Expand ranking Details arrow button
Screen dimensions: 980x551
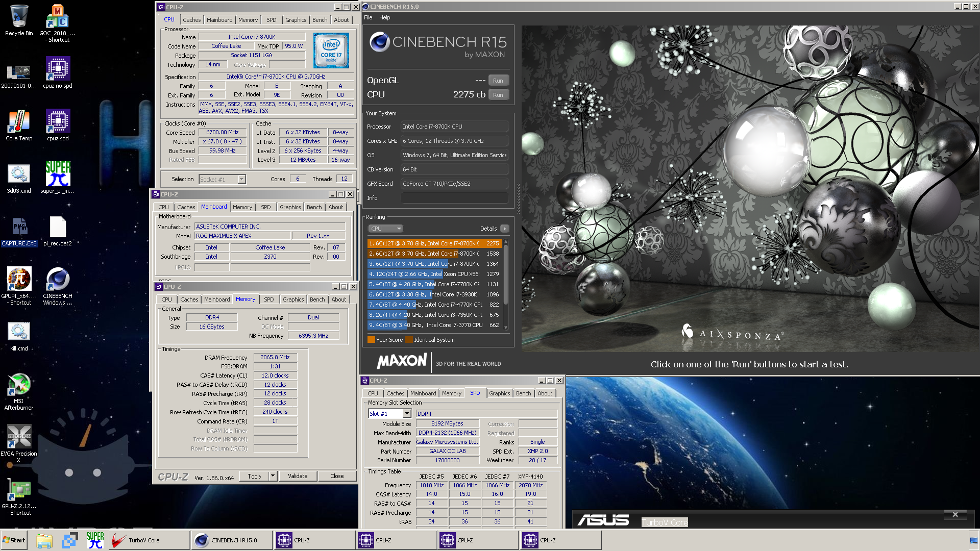504,229
